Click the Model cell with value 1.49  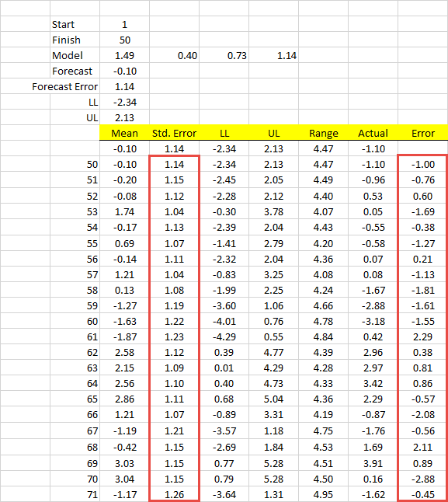click(124, 55)
